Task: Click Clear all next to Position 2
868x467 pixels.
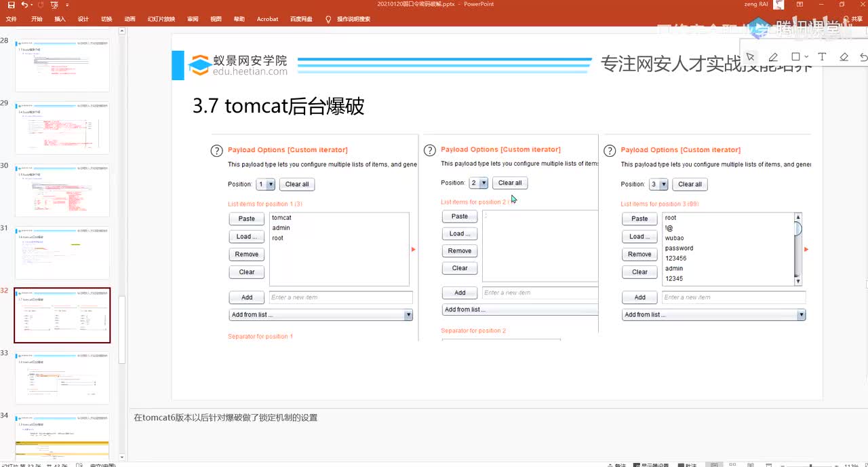Action: (x=510, y=183)
